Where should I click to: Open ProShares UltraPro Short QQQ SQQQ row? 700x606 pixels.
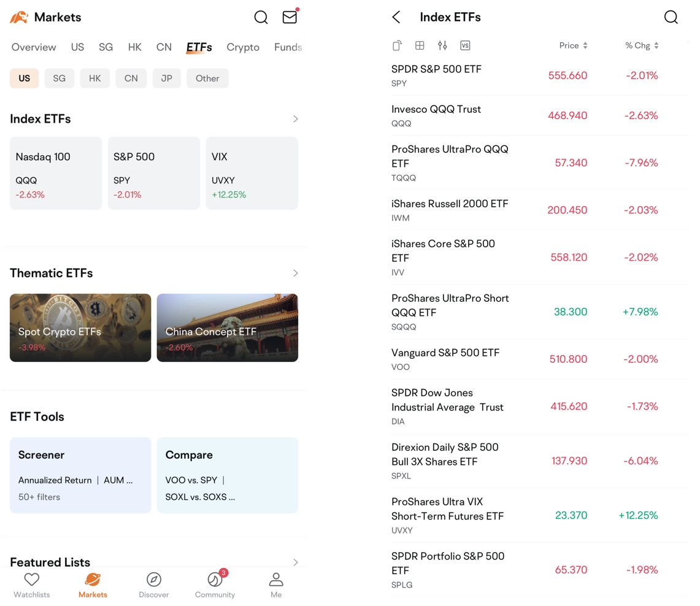click(x=539, y=312)
